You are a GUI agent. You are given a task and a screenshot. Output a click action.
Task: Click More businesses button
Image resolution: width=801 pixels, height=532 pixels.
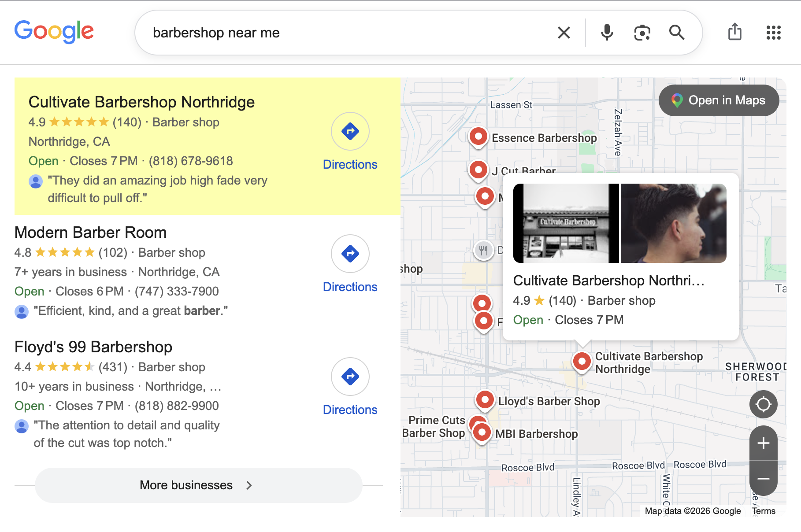tap(198, 485)
